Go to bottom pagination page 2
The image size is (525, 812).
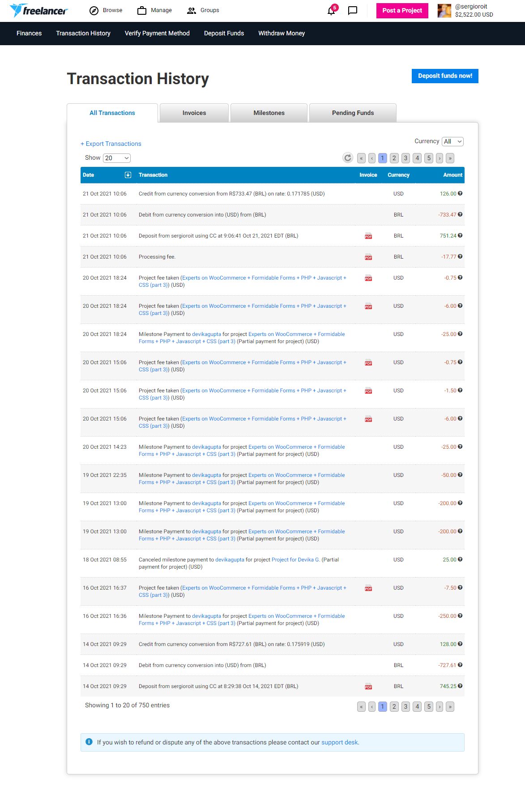click(x=394, y=706)
